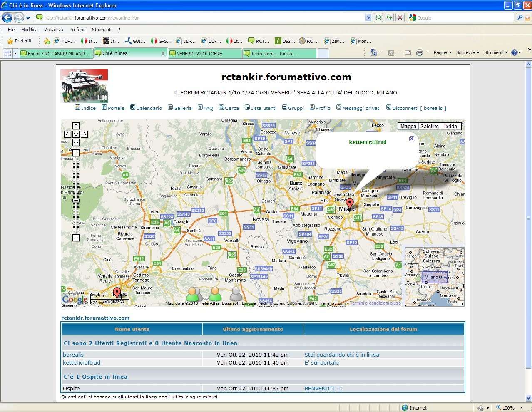Close the kettencraftrad info balloon

[x=411, y=139]
